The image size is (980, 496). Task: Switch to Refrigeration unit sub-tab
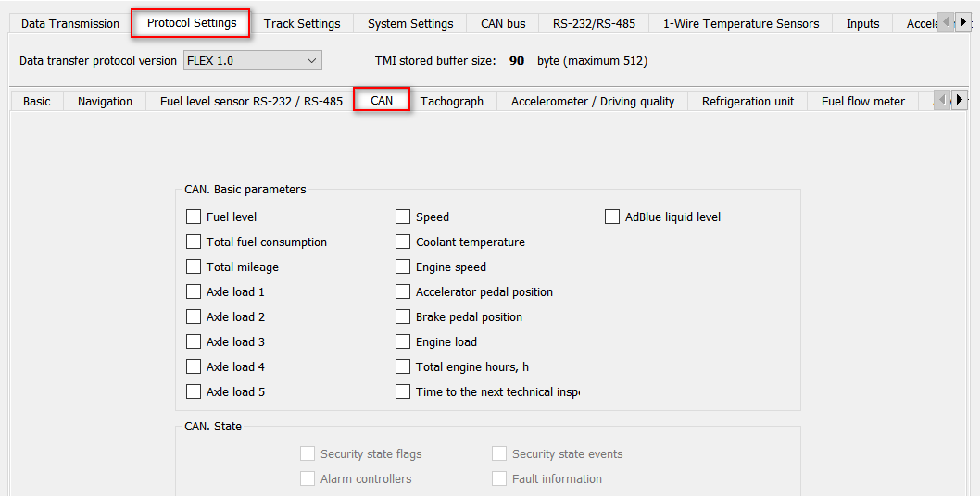748,102
